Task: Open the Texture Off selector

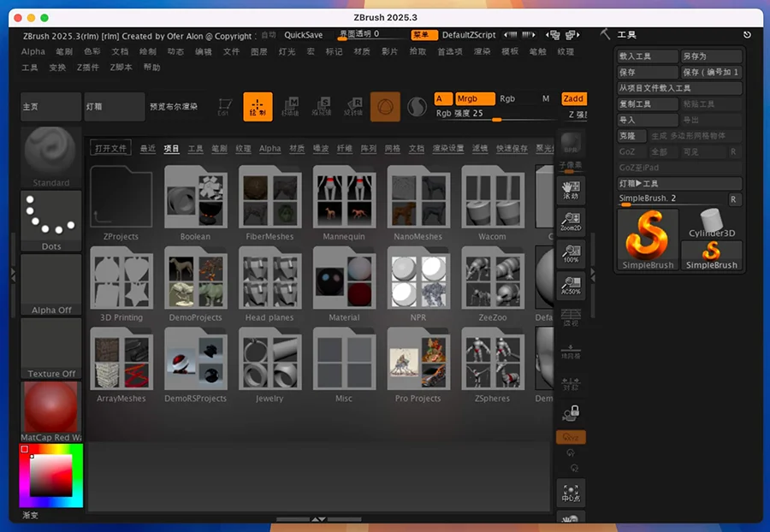Action: pyautogui.click(x=51, y=348)
